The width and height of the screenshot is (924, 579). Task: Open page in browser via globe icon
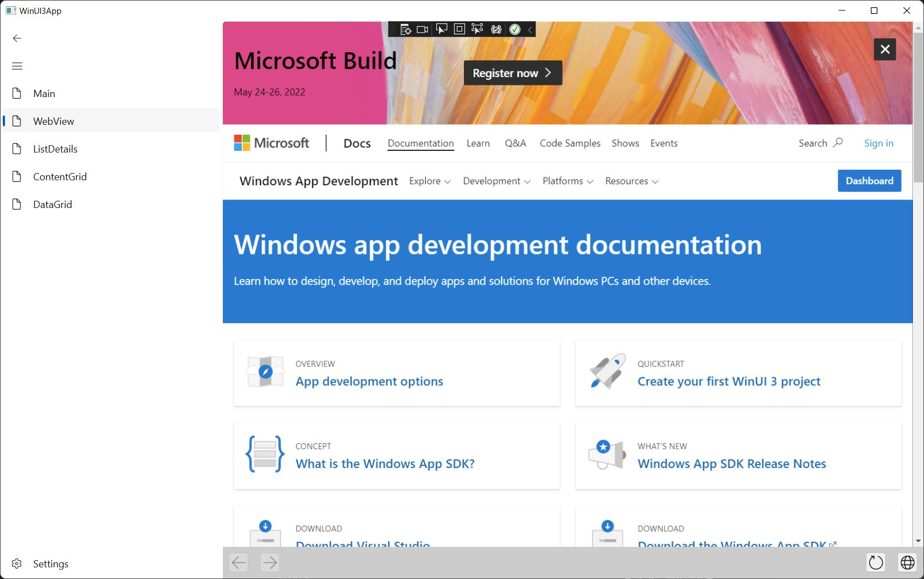click(907, 562)
